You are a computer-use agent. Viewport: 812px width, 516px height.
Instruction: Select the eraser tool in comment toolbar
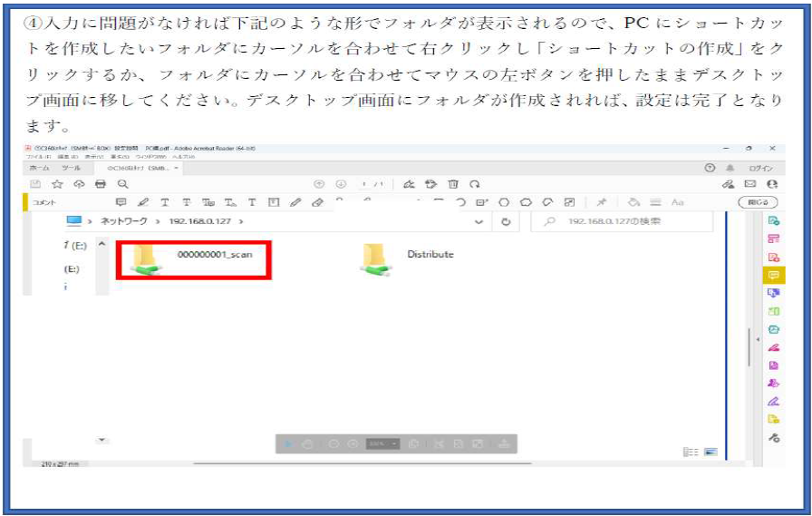(317, 202)
